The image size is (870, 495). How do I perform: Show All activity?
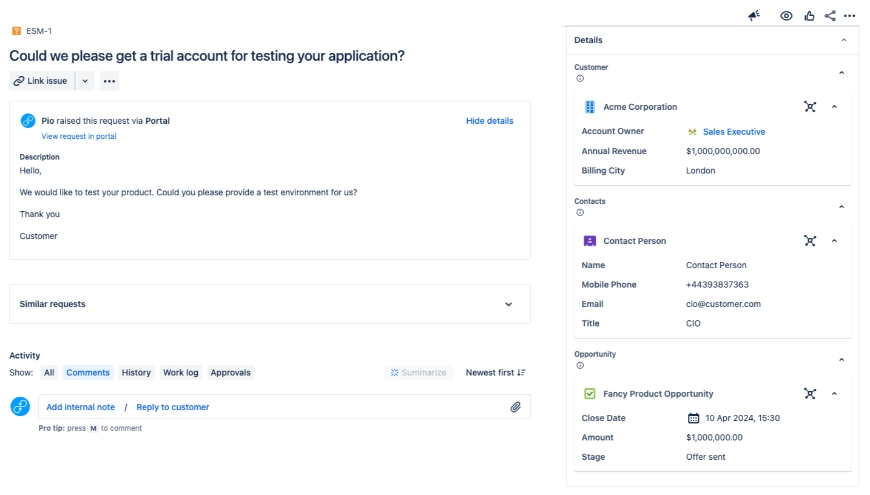point(49,372)
